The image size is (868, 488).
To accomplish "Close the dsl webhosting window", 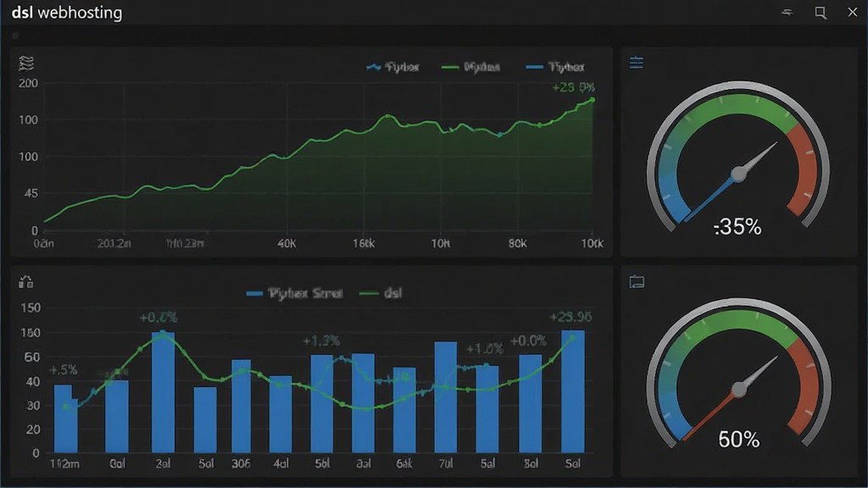I will [853, 12].
